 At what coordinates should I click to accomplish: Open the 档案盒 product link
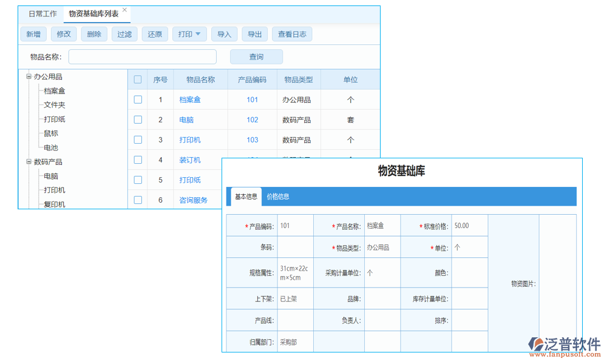point(191,99)
